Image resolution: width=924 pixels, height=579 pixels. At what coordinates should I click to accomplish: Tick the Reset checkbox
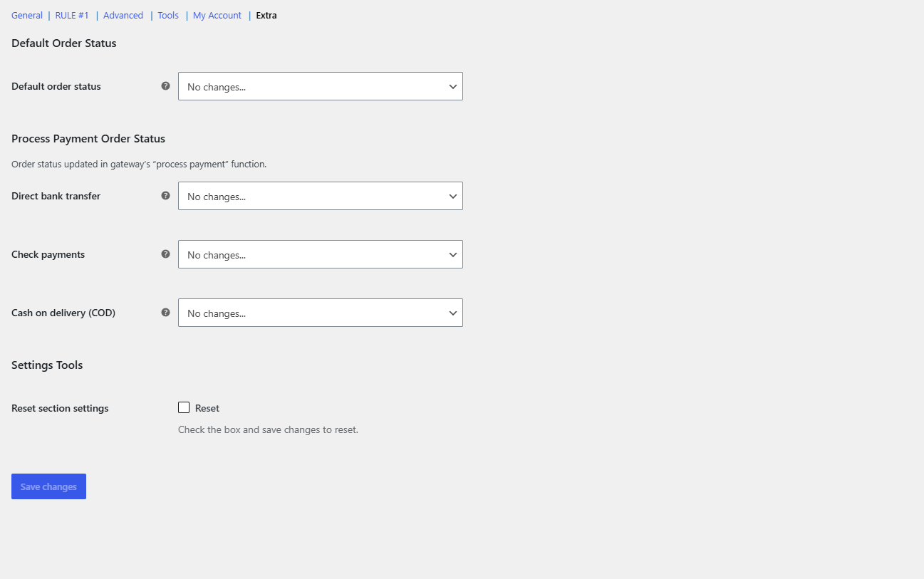point(184,407)
